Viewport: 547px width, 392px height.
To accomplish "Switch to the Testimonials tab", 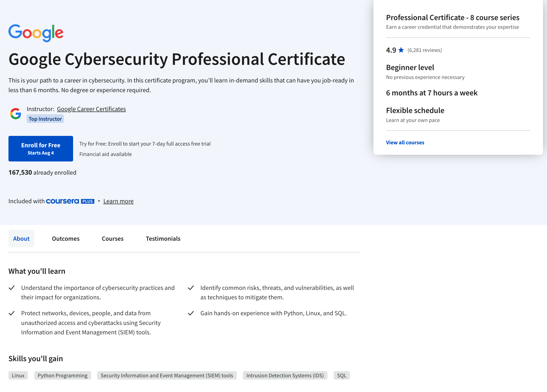I will [163, 238].
